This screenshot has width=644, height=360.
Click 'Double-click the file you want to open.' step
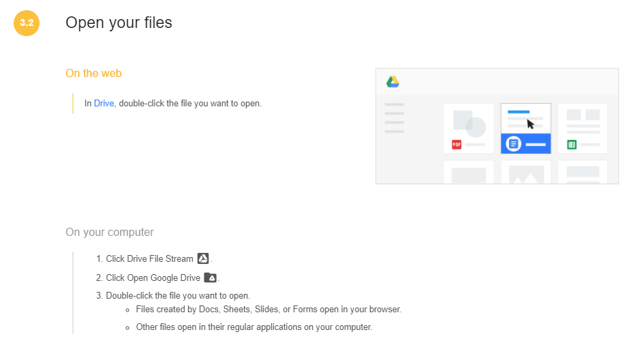pyautogui.click(x=178, y=295)
